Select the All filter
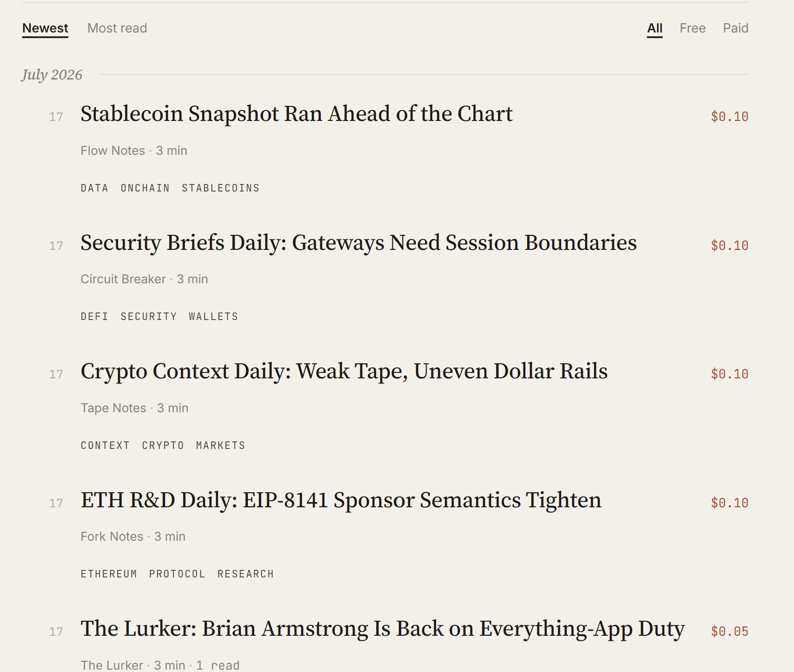 (x=655, y=28)
